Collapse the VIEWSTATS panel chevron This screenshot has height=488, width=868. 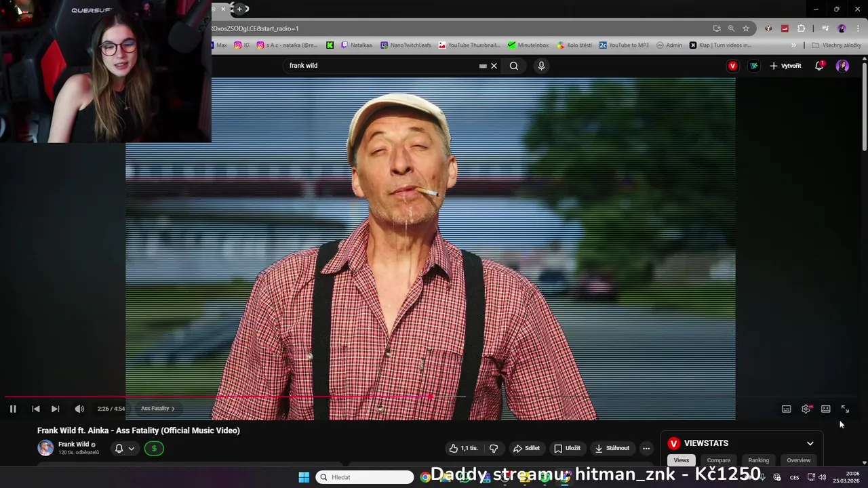point(810,443)
